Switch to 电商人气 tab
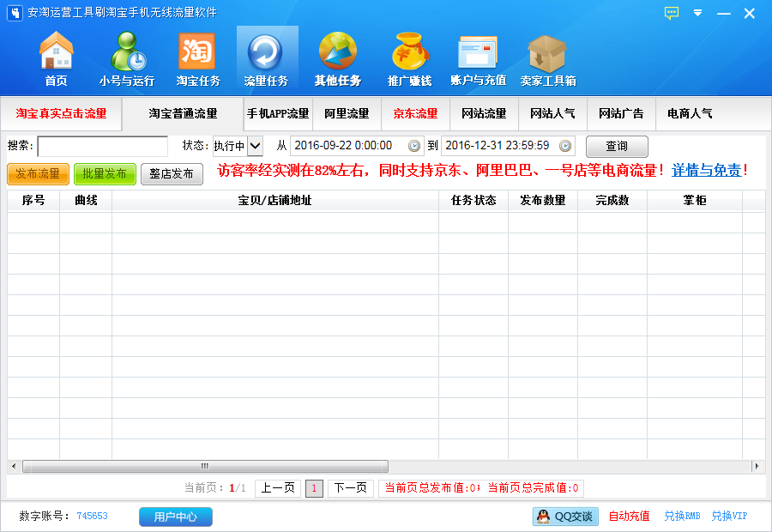The image size is (772, 532). 690,114
